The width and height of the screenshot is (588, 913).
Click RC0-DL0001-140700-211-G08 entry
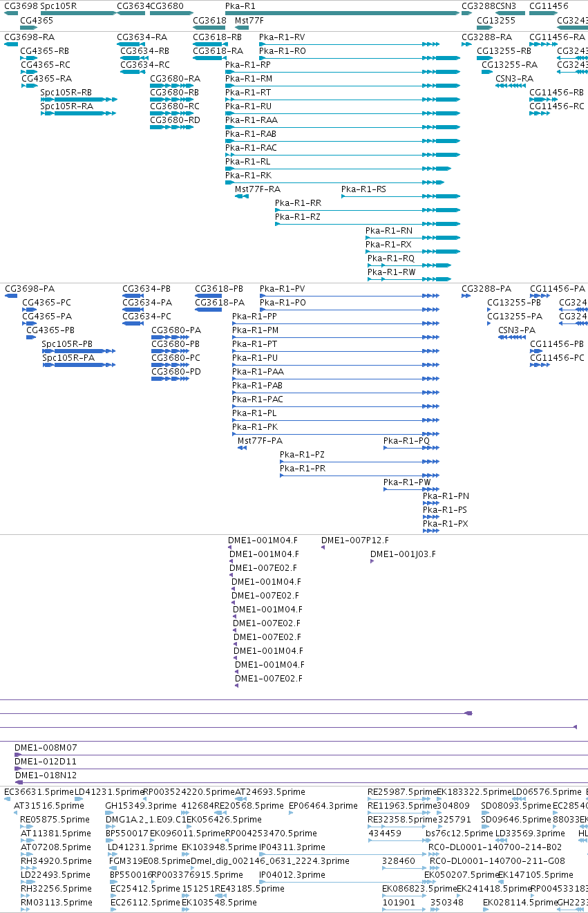(x=497, y=860)
